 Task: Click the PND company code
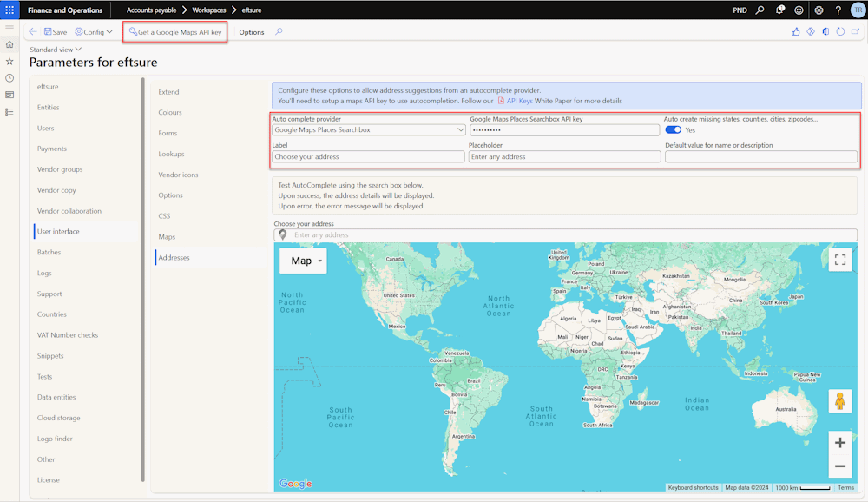pos(740,10)
